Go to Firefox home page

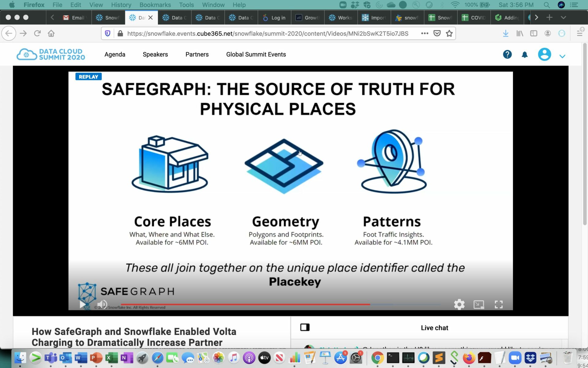(x=51, y=33)
